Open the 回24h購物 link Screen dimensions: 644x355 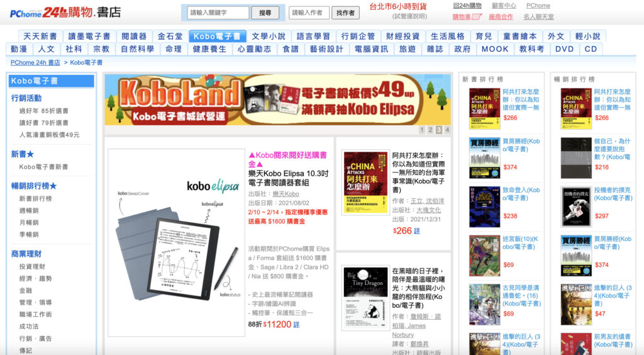click(x=467, y=6)
